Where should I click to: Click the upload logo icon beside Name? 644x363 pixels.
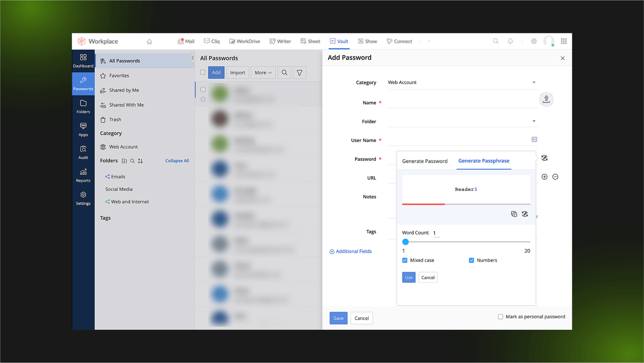tap(546, 99)
